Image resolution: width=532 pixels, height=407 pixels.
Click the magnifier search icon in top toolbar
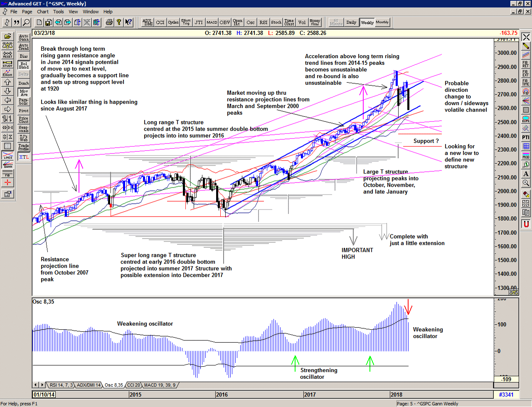tap(26, 22)
